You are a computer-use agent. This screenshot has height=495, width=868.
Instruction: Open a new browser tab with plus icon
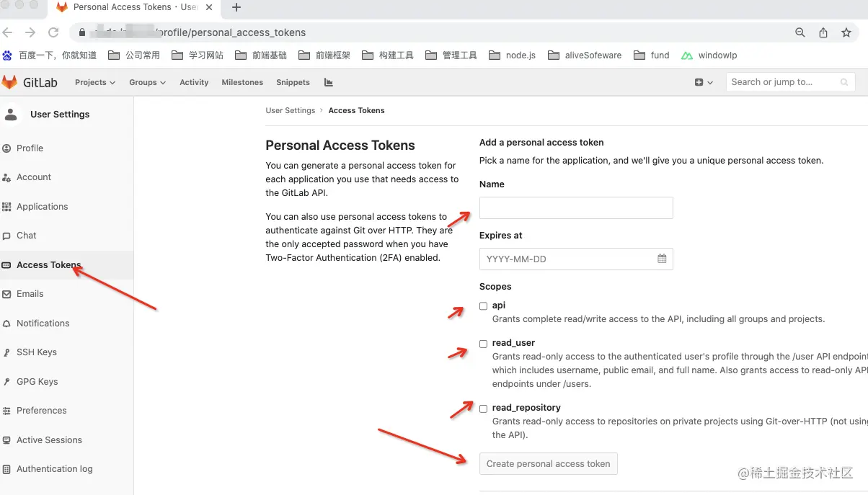(x=236, y=7)
